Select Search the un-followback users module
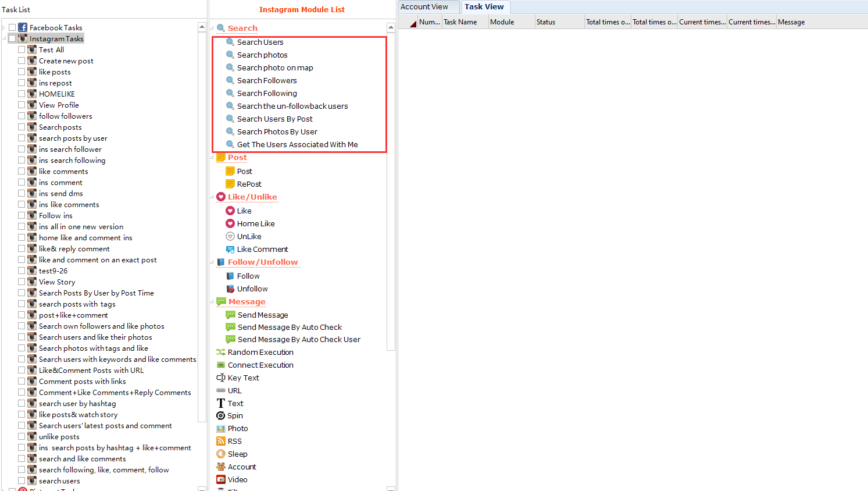The height and width of the screenshot is (491, 868). pyautogui.click(x=292, y=106)
